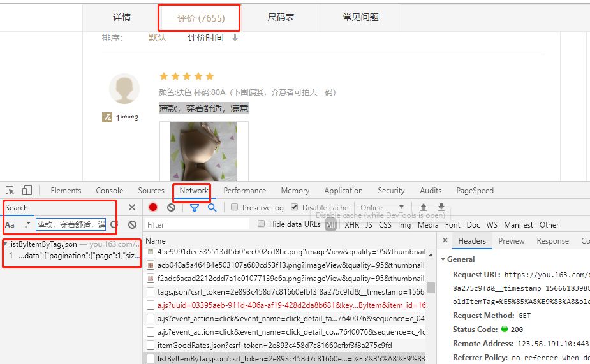590x364 pixels.
Task: Select the inspect element tool icon
Action: coord(10,190)
